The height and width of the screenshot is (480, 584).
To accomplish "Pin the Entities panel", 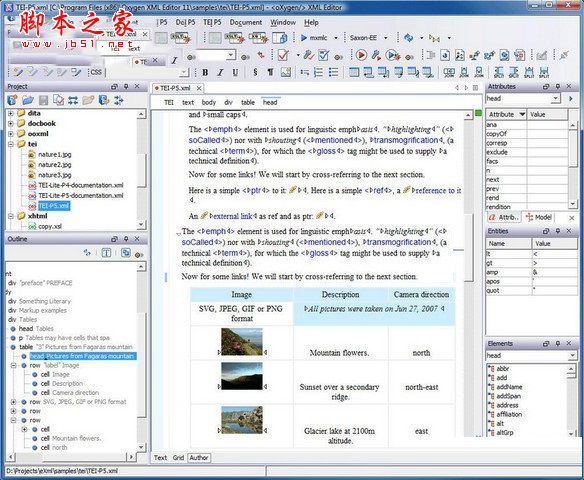I will coord(558,231).
